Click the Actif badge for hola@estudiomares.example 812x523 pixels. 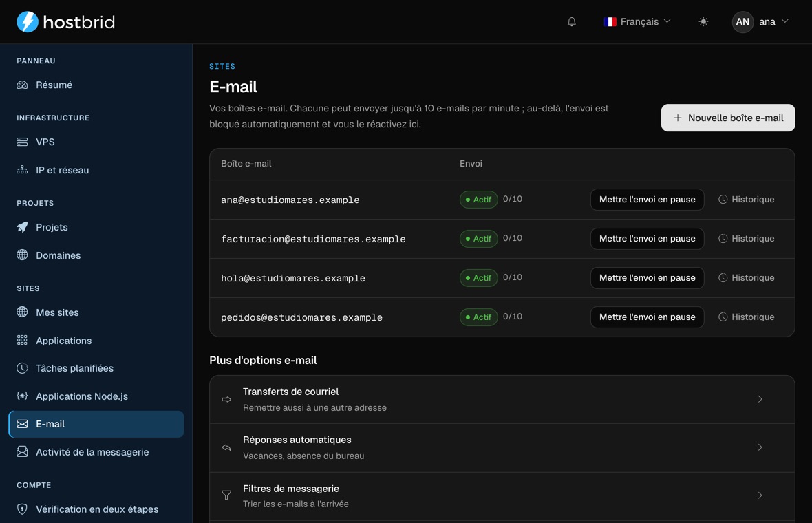point(478,278)
